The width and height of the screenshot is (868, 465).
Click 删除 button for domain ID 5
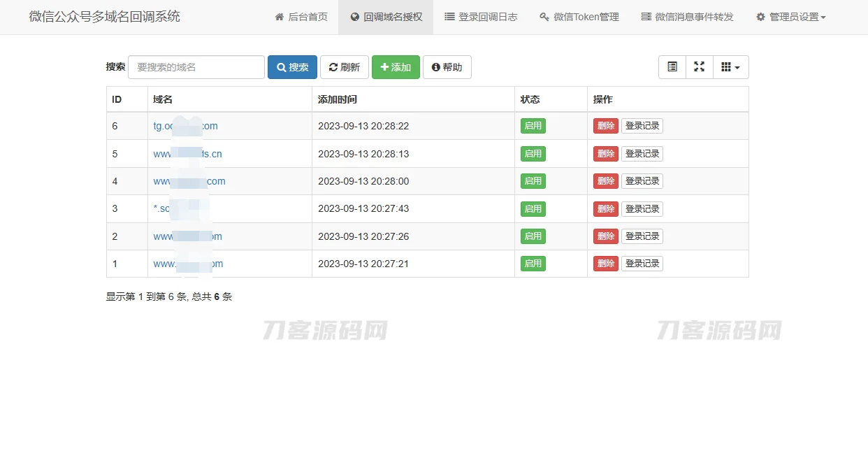click(x=605, y=153)
